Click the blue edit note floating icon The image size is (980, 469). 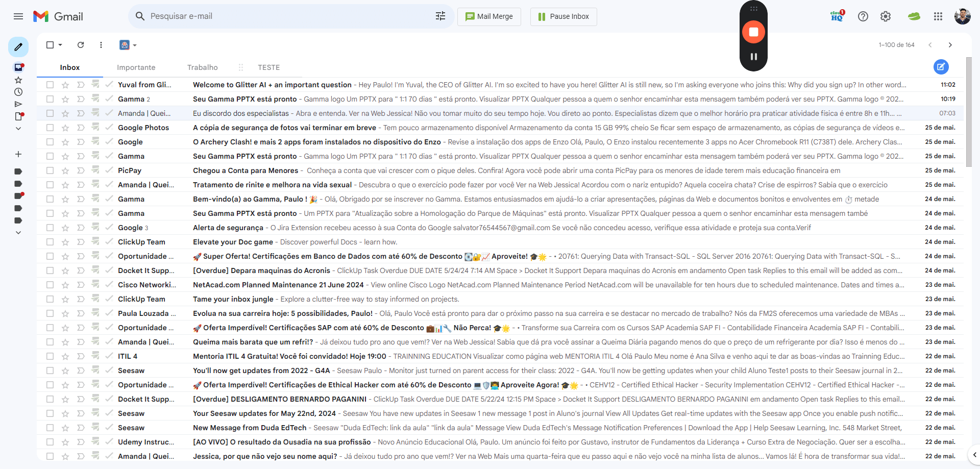[941, 67]
